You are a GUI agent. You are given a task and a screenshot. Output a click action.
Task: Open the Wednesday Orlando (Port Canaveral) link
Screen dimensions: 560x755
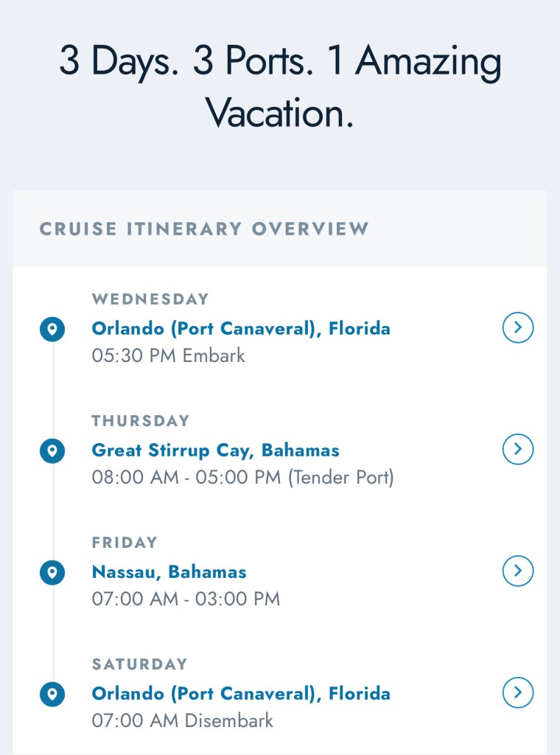(x=241, y=329)
